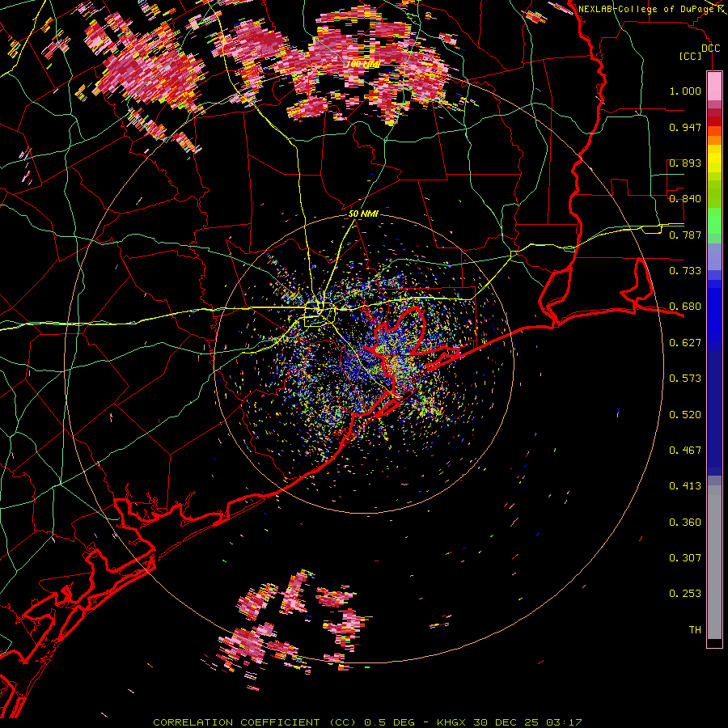Click the 50 NMI range ring label

(363, 214)
